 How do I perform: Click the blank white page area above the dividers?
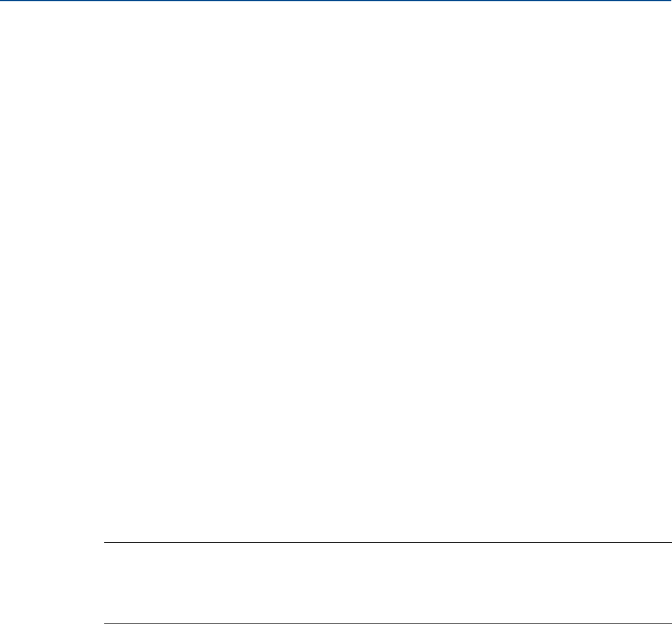point(336,272)
